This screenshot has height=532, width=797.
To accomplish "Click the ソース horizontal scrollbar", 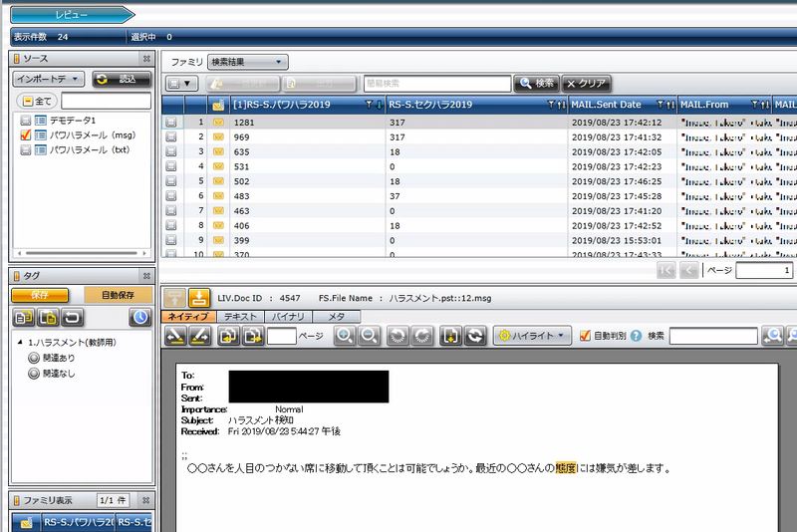I will coord(83,253).
